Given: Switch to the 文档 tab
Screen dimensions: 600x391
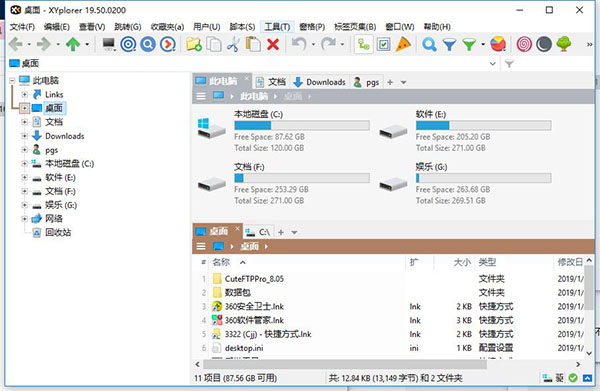Looking at the screenshot, I should pos(271,82).
